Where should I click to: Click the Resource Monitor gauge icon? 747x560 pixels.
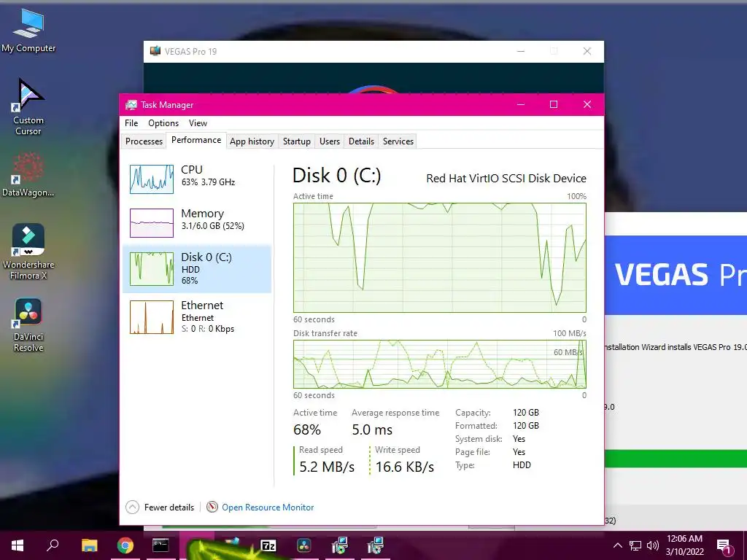pos(212,507)
